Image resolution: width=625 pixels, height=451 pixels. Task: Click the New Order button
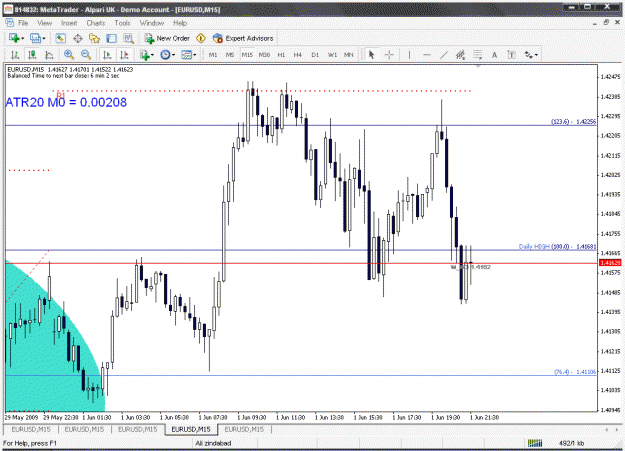click(x=167, y=38)
